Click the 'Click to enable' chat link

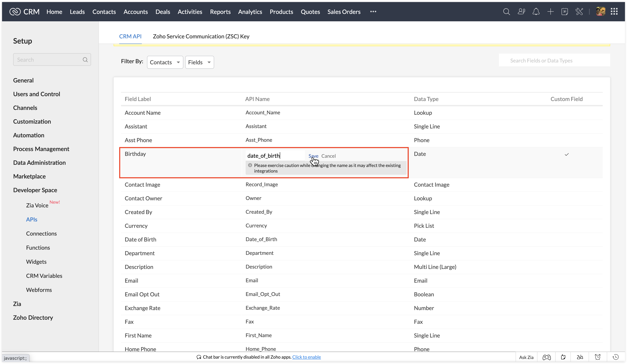point(306,357)
